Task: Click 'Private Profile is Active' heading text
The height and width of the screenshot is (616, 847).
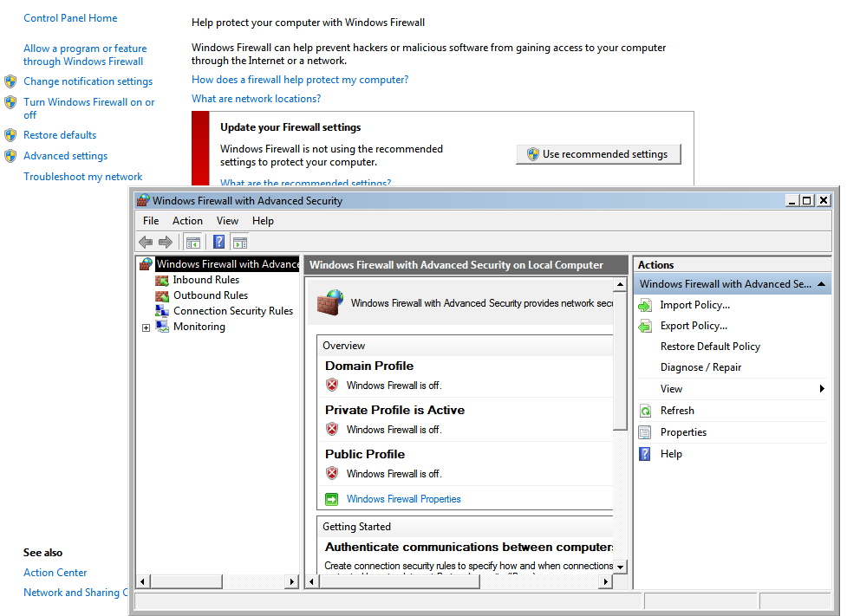Action: (394, 411)
